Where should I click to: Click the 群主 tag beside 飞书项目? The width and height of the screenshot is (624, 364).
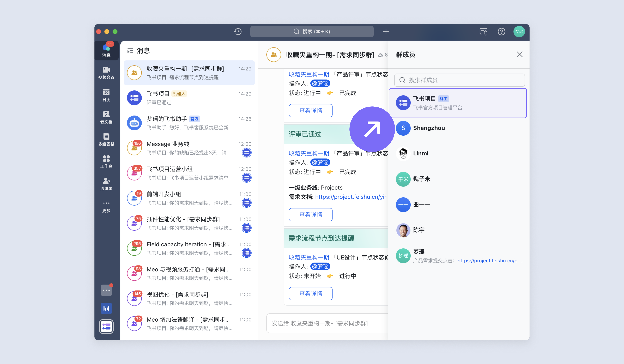point(443,99)
